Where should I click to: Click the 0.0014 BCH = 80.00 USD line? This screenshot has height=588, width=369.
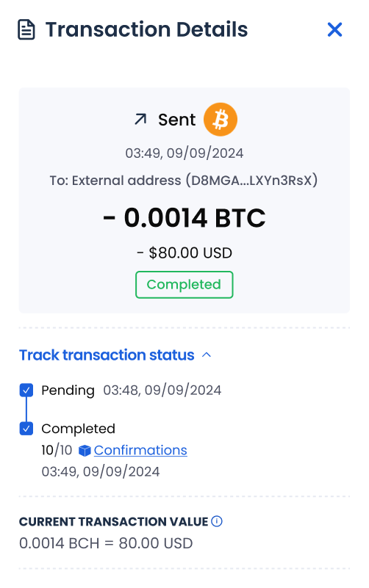pos(106,543)
